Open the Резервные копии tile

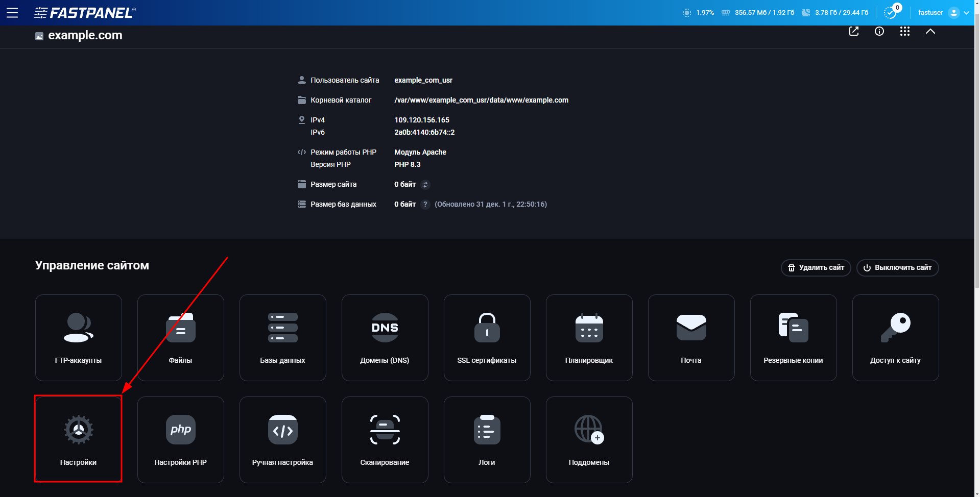793,337
